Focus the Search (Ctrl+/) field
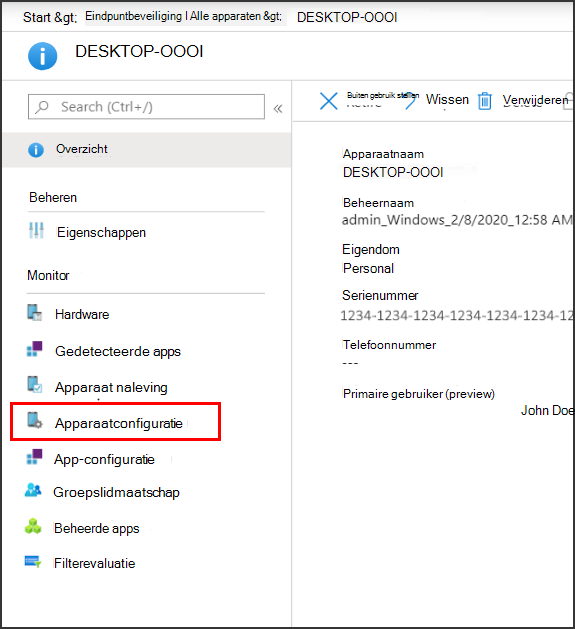The height and width of the screenshot is (629, 575). click(x=146, y=107)
